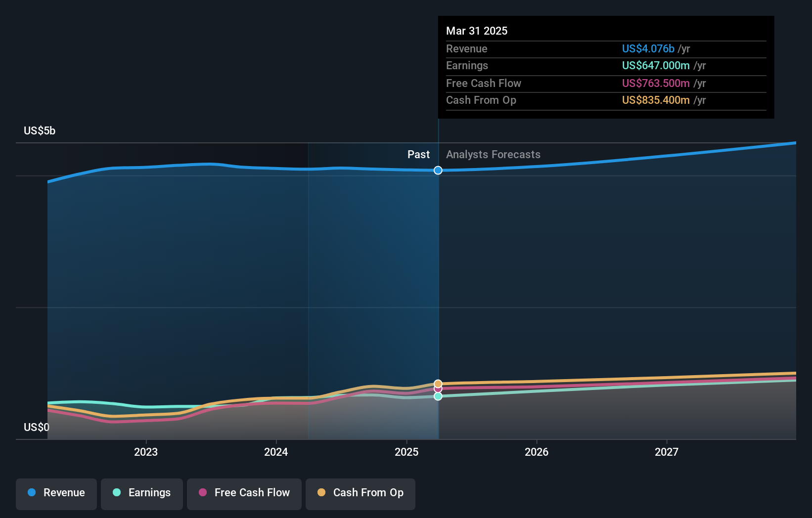This screenshot has width=812, height=518.
Task: Click the Mar 31 2025 tooltip date
Action: coord(477,31)
